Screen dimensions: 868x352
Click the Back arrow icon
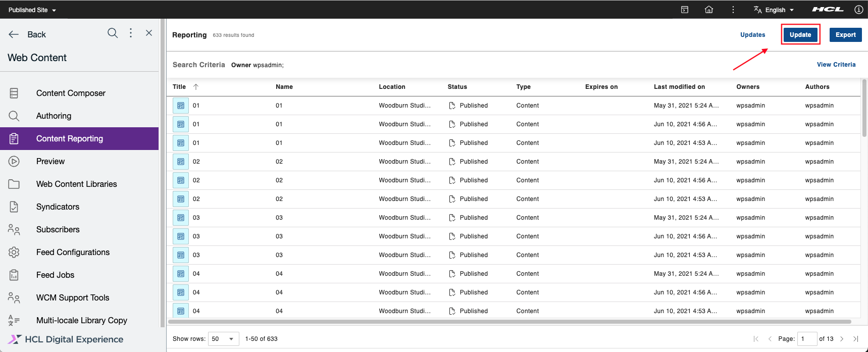[14, 34]
